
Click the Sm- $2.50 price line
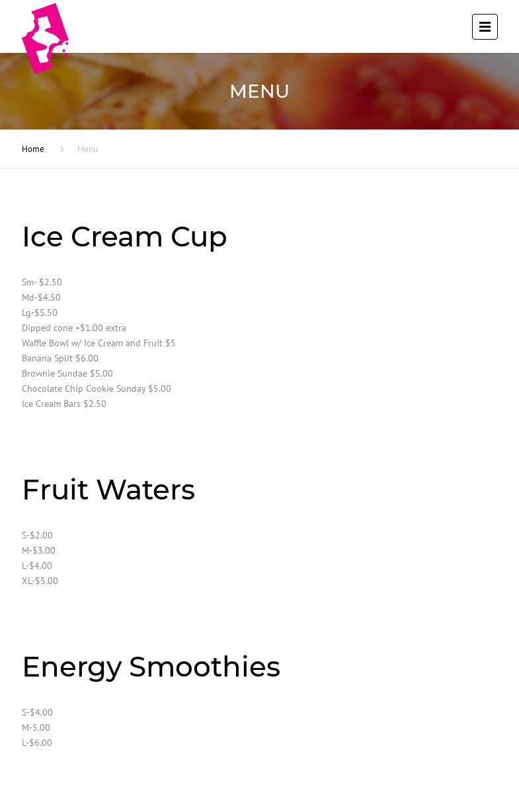pos(42,282)
